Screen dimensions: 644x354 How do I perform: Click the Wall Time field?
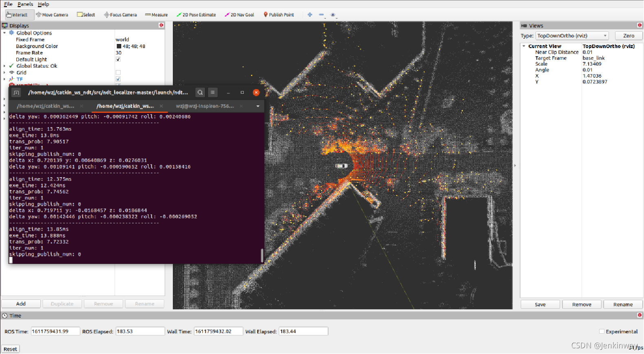tap(218, 332)
